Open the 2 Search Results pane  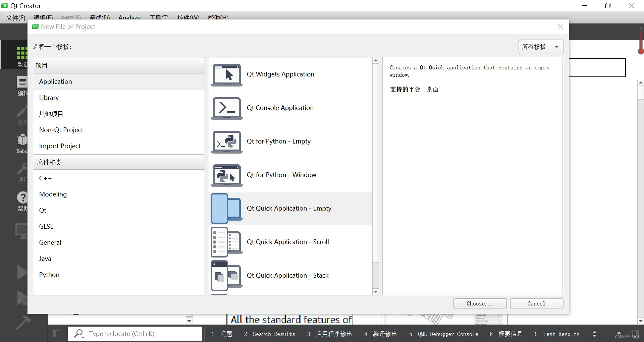tap(270, 334)
